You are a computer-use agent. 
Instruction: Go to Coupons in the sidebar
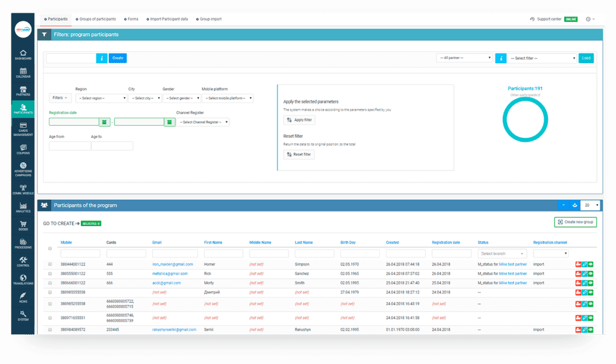click(23, 149)
